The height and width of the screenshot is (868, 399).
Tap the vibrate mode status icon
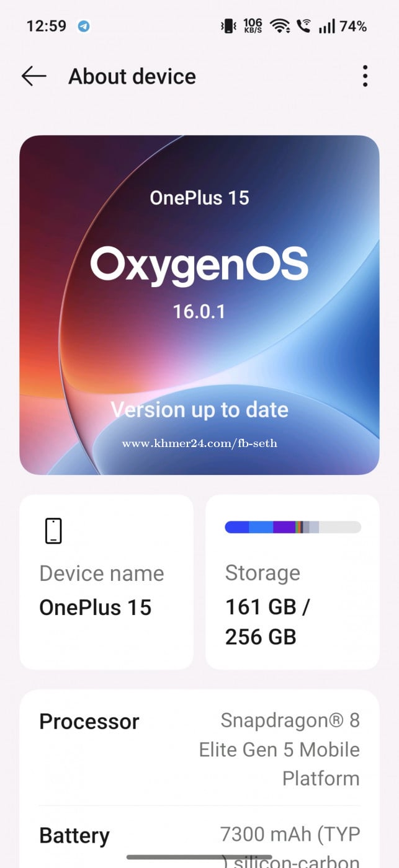pyautogui.click(x=228, y=26)
